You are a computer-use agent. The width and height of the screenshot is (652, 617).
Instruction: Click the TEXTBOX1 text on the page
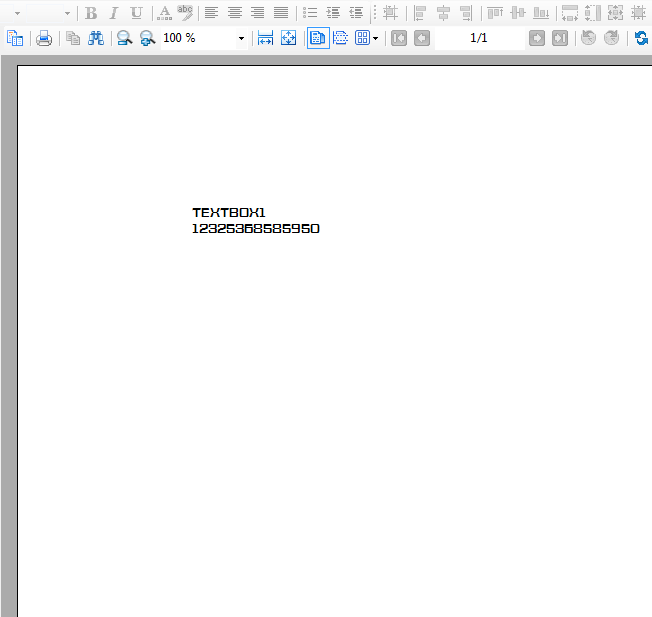[229, 212]
